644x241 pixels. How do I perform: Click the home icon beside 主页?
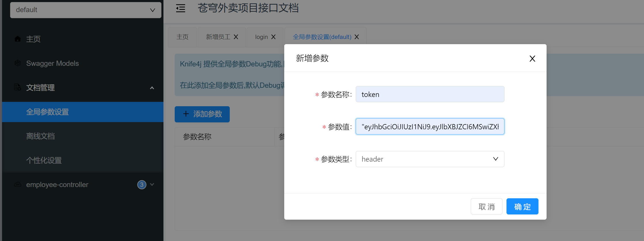[18, 39]
